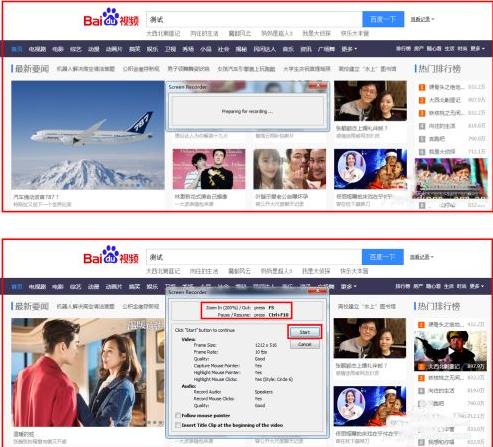Screen dimensions: 493x447
Task: Click orange rank 2 badge in upper ranking list
Action: click(422, 100)
